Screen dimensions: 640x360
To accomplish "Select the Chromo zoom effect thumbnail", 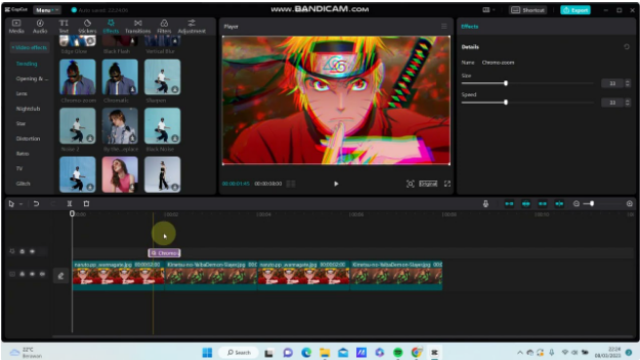I will (78, 77).
